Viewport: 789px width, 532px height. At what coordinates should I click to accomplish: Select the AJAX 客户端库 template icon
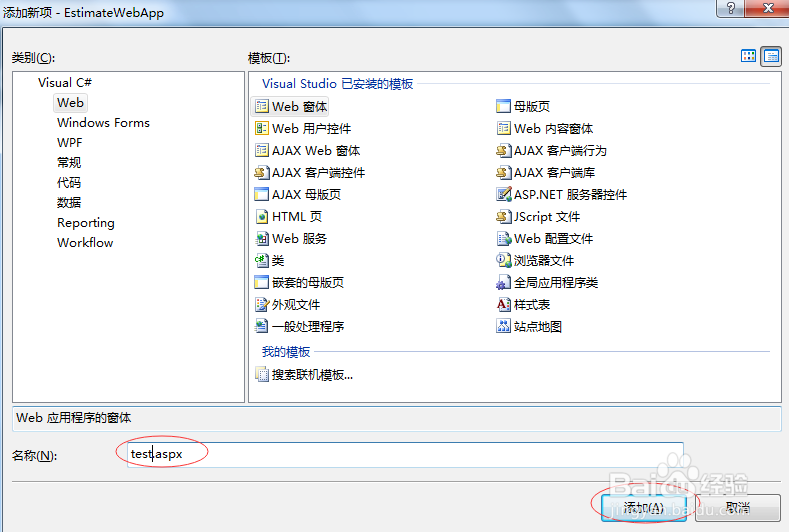pos(503,173)
